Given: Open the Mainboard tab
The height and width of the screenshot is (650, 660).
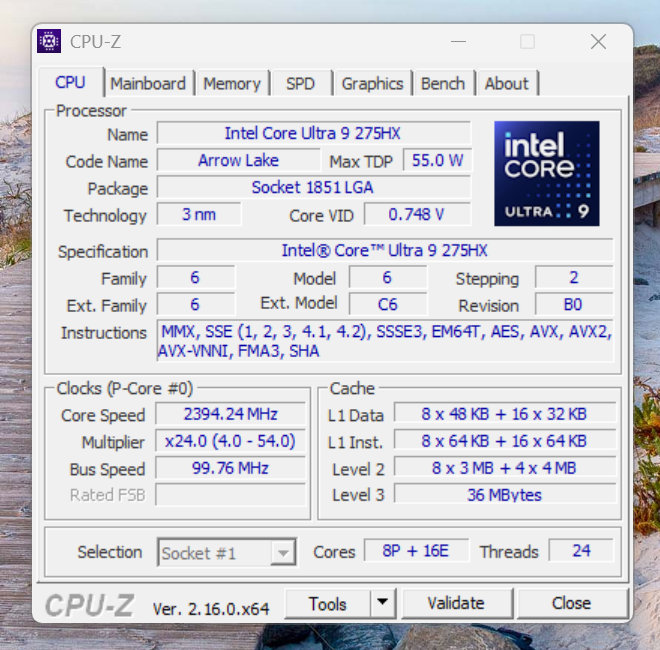Looking at the screenshot, I should tap(148, 84).
